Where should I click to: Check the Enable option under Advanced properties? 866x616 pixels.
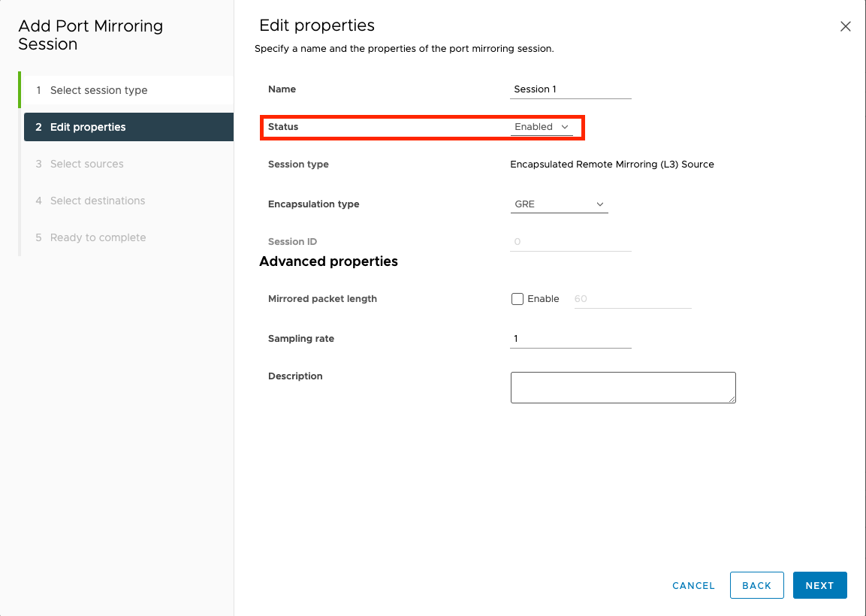[517, 298]
